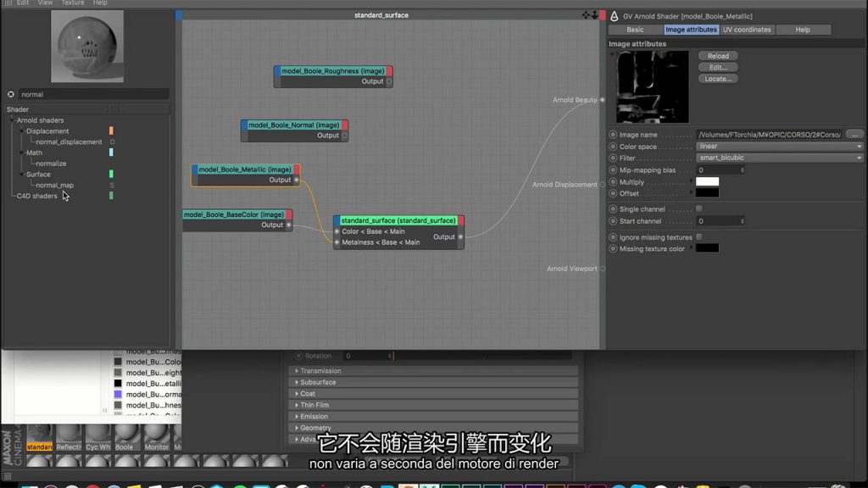Click the Output port of model_Boole_BaseColor node

click(288, 225)
